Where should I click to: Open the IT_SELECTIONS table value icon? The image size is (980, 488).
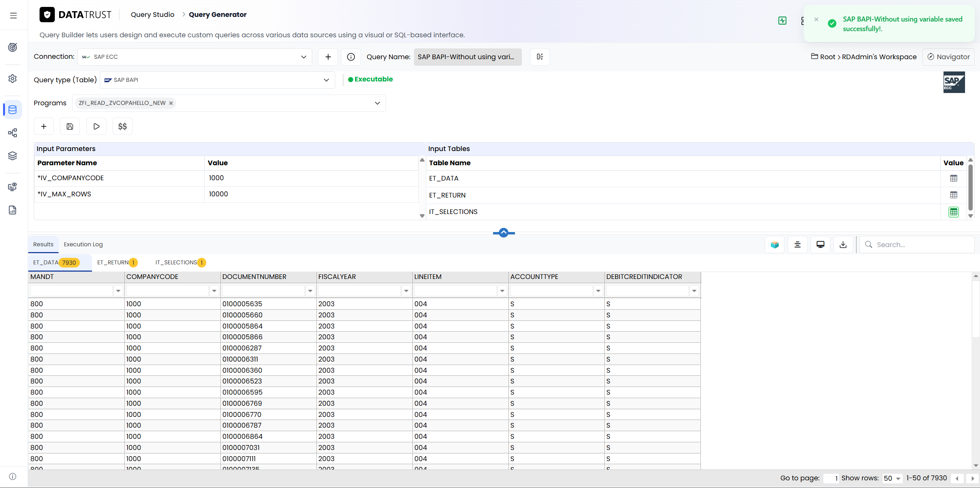click(x=954, y=212)
